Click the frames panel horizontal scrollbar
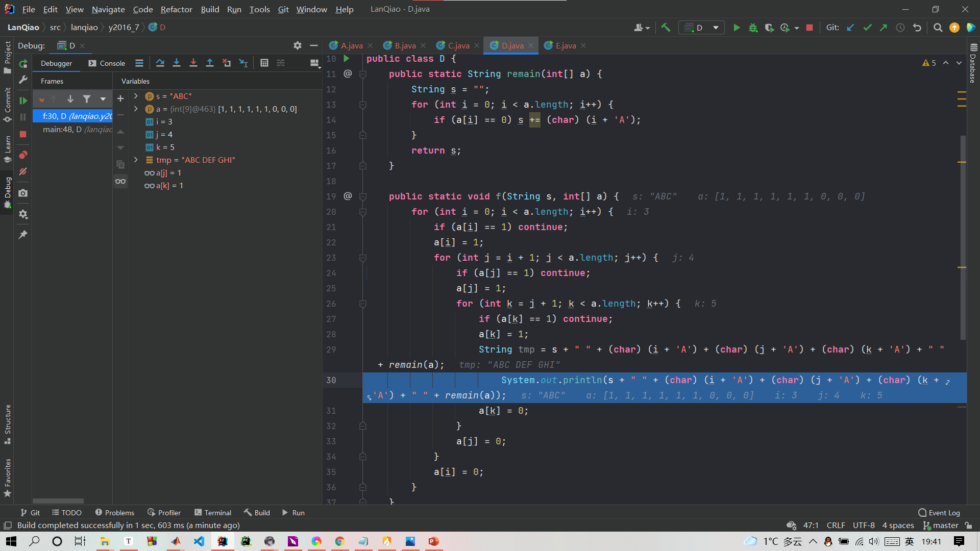 [58, 501]
